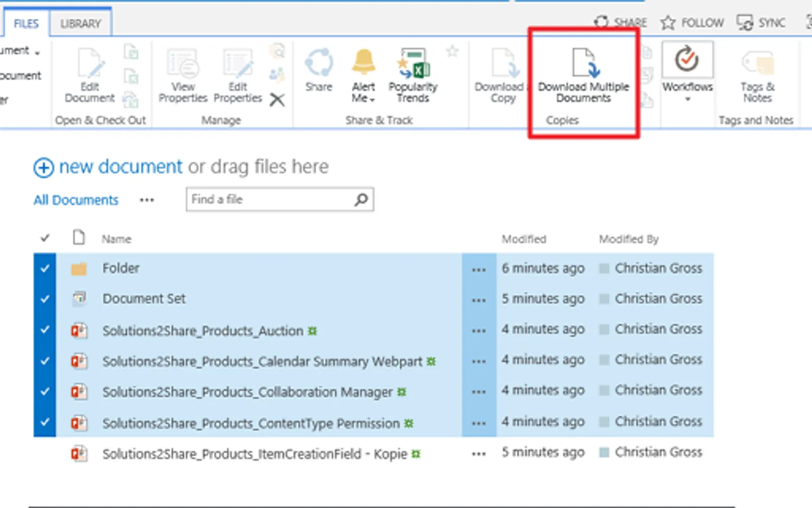The image size is (812, 508).
Task: Click the SHARE button in the top bar
Action: tap(621, 22)
